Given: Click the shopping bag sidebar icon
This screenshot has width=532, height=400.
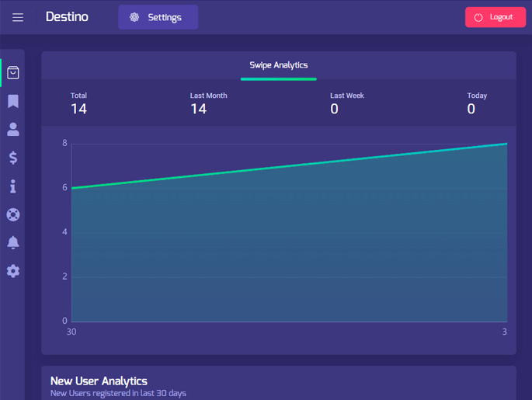Looking at the screenshot, I should [13, 73].
